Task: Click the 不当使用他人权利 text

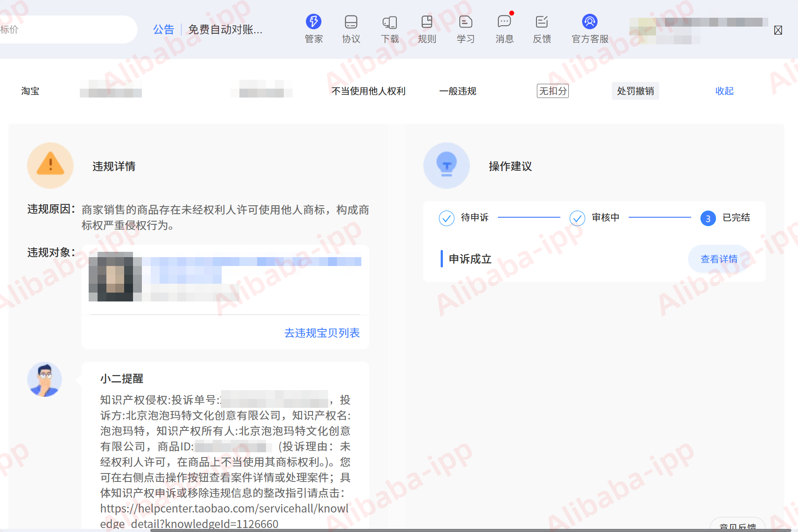Action: [368, 91]
